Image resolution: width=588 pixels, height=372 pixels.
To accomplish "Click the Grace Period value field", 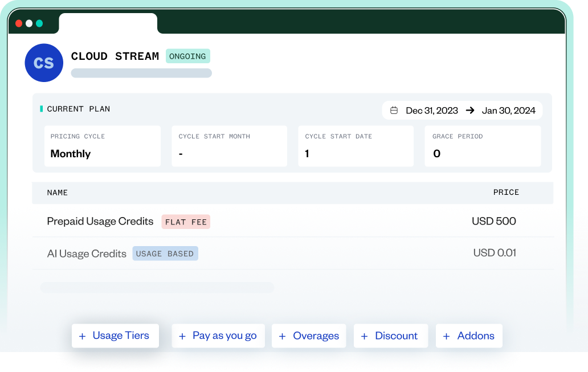I will tap(482, 146).
